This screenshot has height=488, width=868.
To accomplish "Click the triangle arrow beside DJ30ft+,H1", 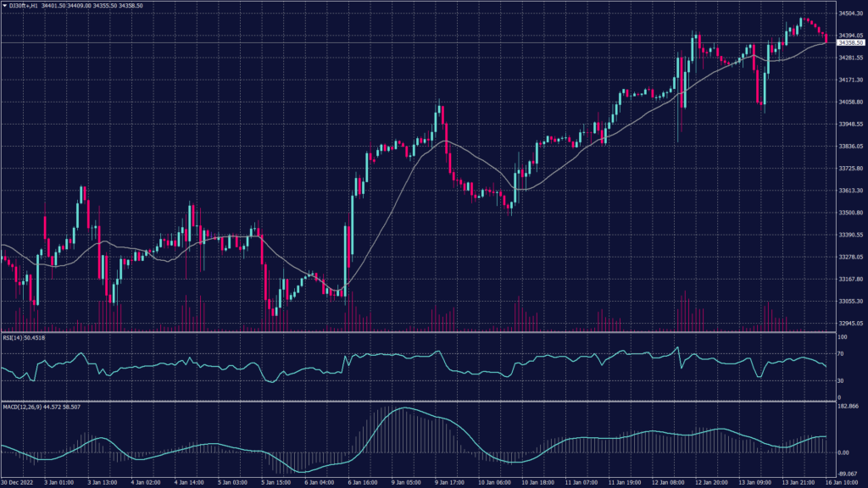I will 4,6.
